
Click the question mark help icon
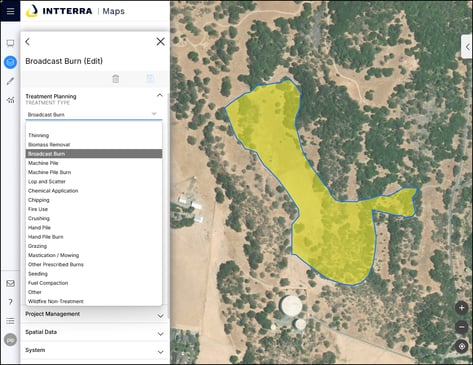tap(10, 302)
